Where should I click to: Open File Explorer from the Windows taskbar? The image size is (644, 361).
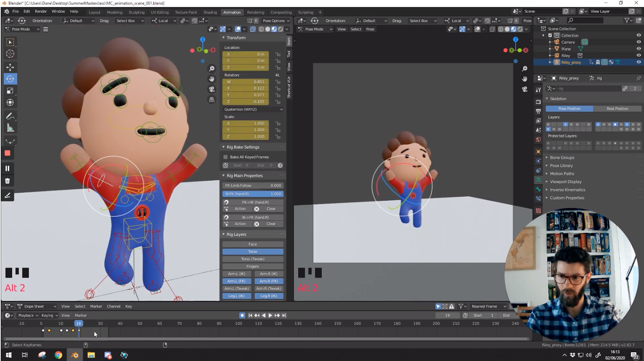91,355
